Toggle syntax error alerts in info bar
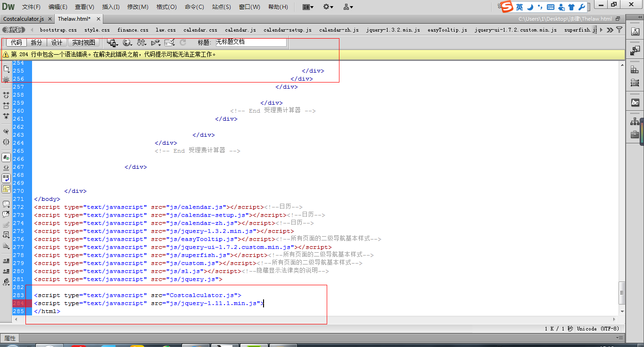Screen dimensions: 644x347 point(6,189)
